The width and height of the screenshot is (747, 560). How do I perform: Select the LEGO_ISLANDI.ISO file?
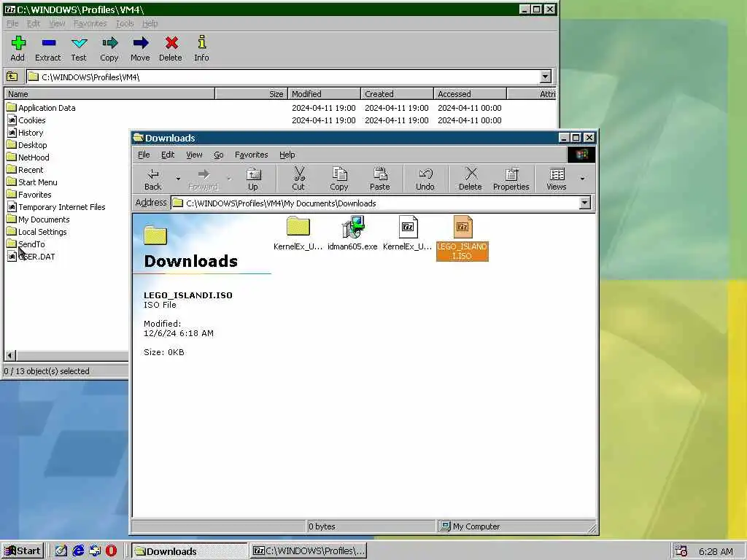click(462, 238)
